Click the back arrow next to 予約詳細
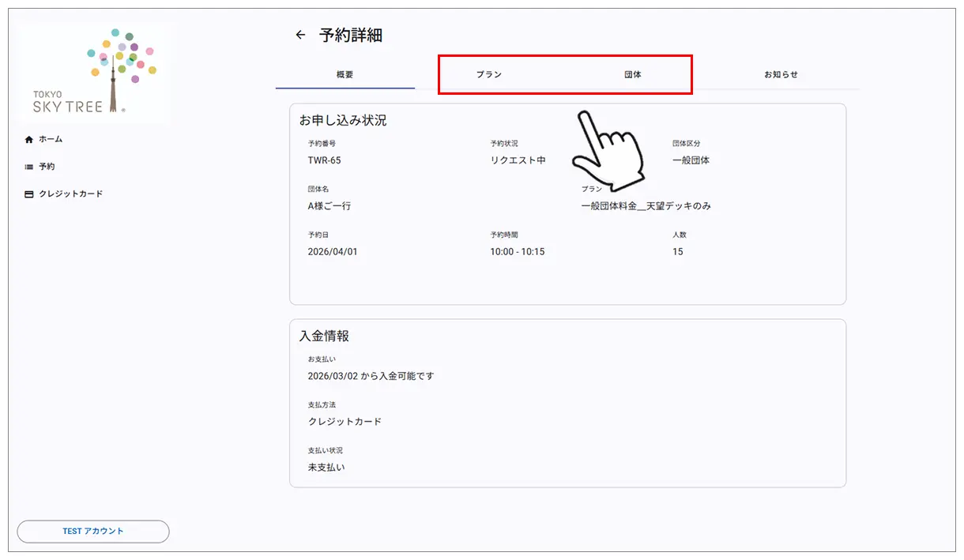 [299, 35]
